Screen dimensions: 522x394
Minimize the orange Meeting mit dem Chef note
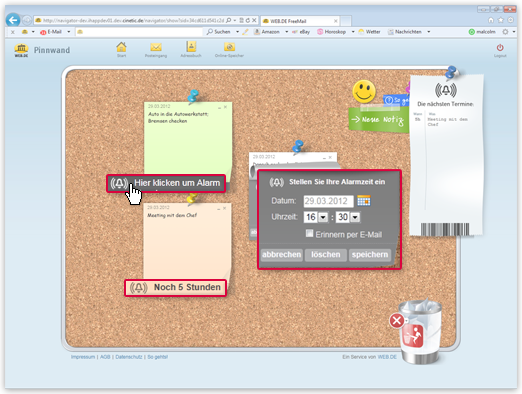point(219,209)
